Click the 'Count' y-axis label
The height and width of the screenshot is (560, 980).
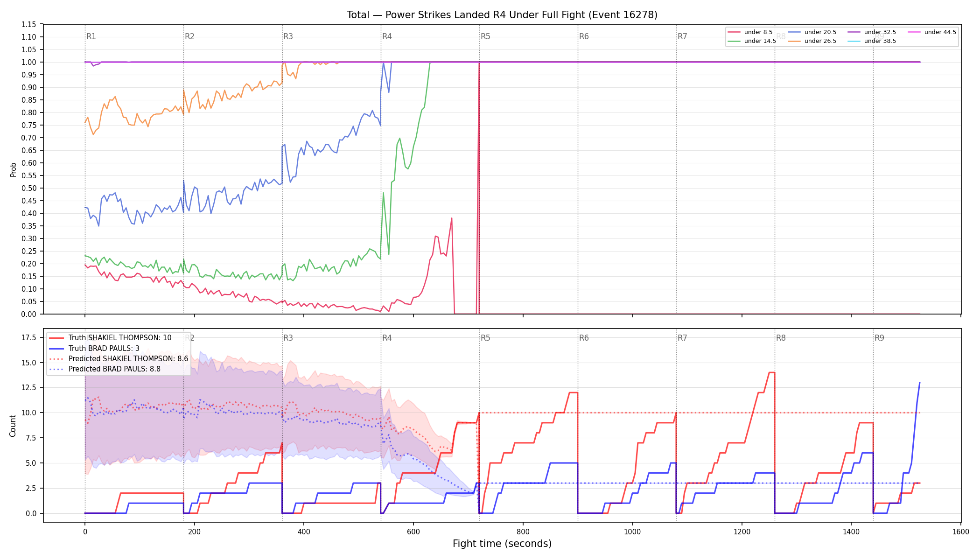pyautogui.click(x=13, y=426)
